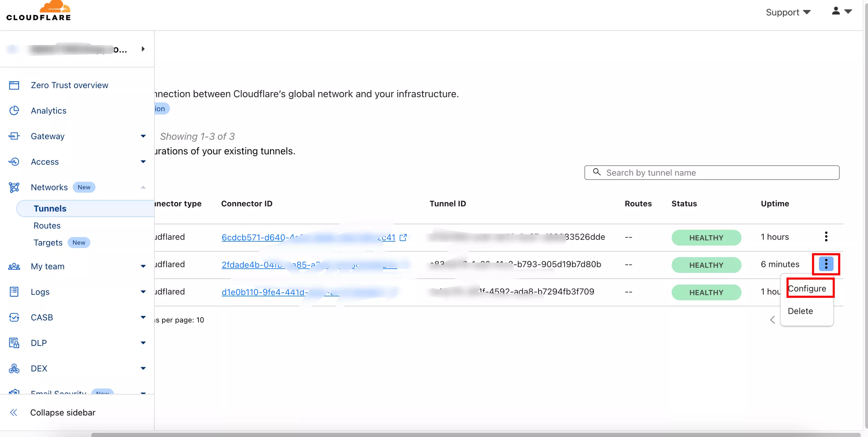Click the Routes column header

tap(638, 203)
